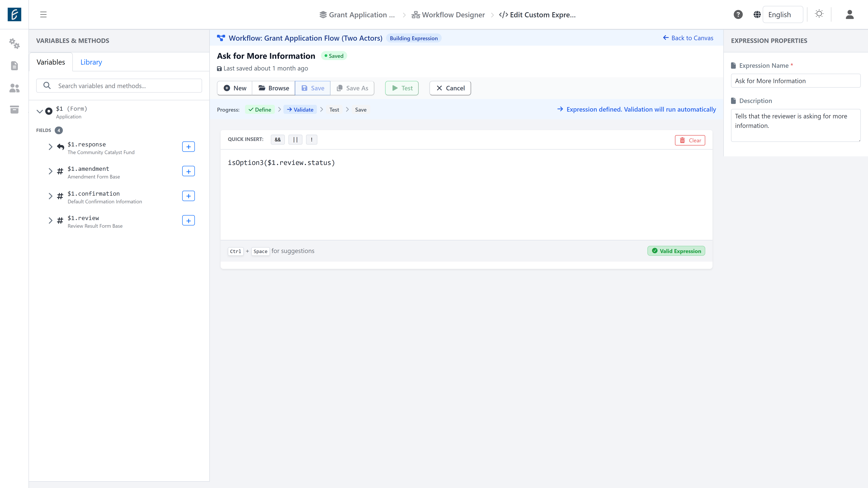Expand the $1.review field entry
Image resolution: width=868 pixels, height=488 pixels.
click(50, 221)
